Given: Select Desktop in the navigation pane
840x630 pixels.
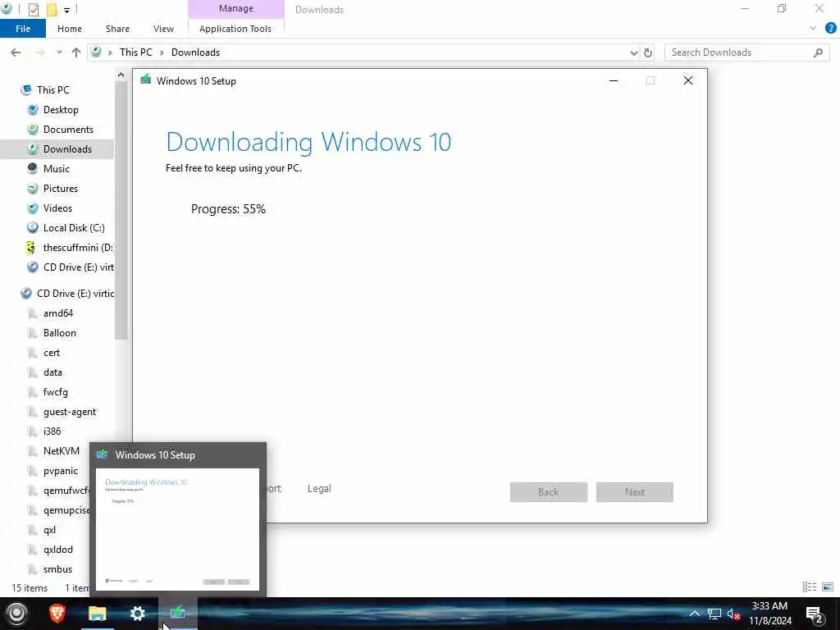Looking at the screenshot, I should pos(61,110).
